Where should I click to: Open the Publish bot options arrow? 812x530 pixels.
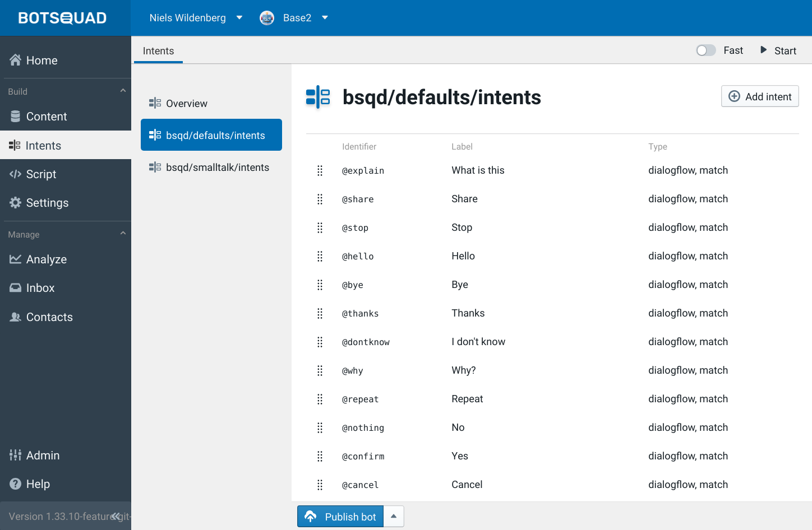(x=394, y=517)
